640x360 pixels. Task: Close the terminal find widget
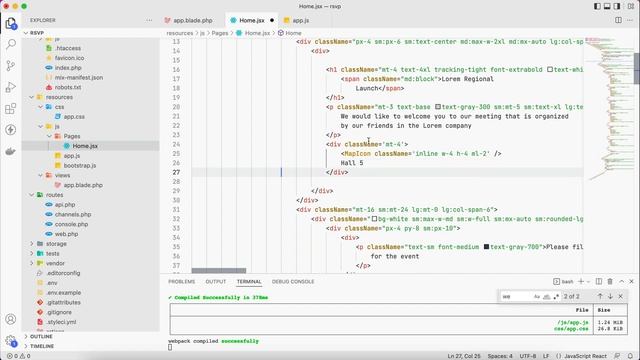click(x=621, y=296)
